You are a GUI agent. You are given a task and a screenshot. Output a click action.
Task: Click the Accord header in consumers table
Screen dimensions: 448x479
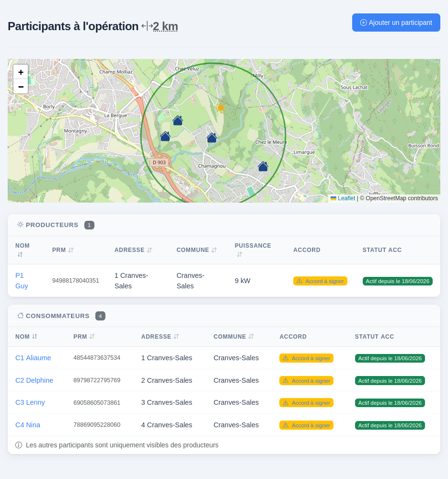click(293, 337)
